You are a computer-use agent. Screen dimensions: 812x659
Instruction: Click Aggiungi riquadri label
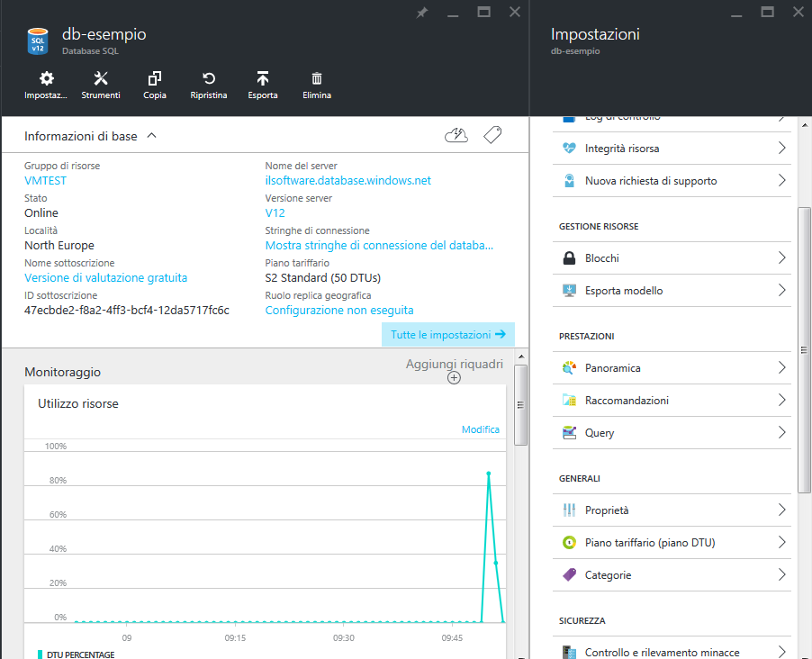(454, 365)
